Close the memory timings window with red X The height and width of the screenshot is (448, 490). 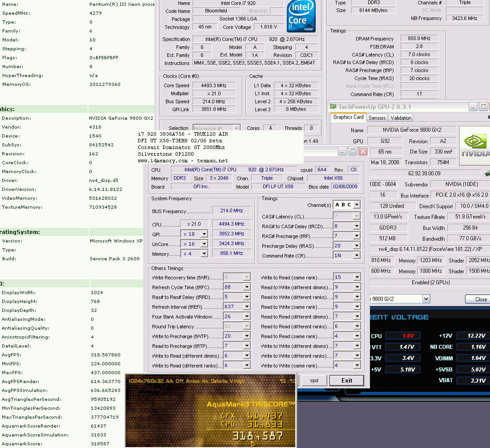363,151
